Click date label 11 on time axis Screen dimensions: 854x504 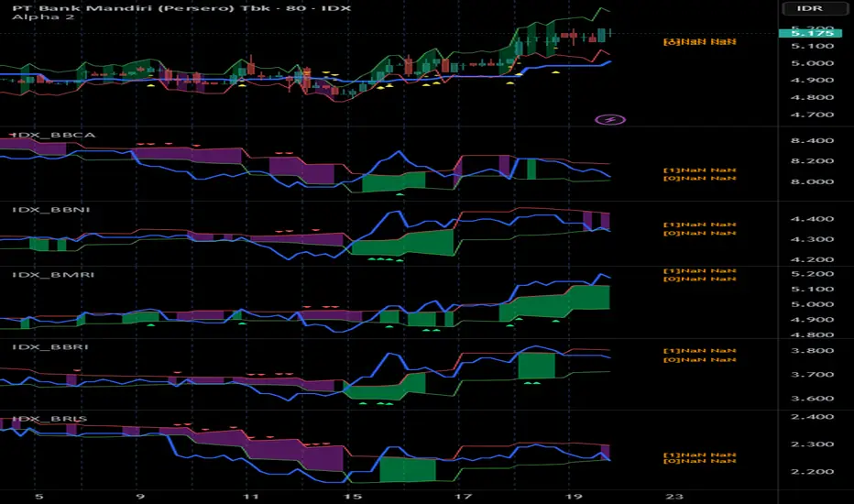pyautogui.click(x=250, y=497)
